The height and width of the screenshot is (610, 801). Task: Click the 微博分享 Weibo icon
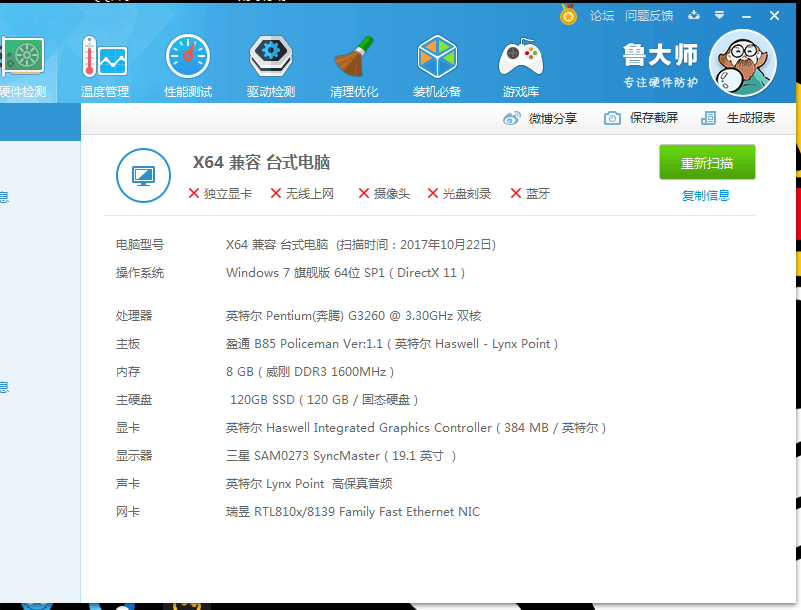point(511,119)
